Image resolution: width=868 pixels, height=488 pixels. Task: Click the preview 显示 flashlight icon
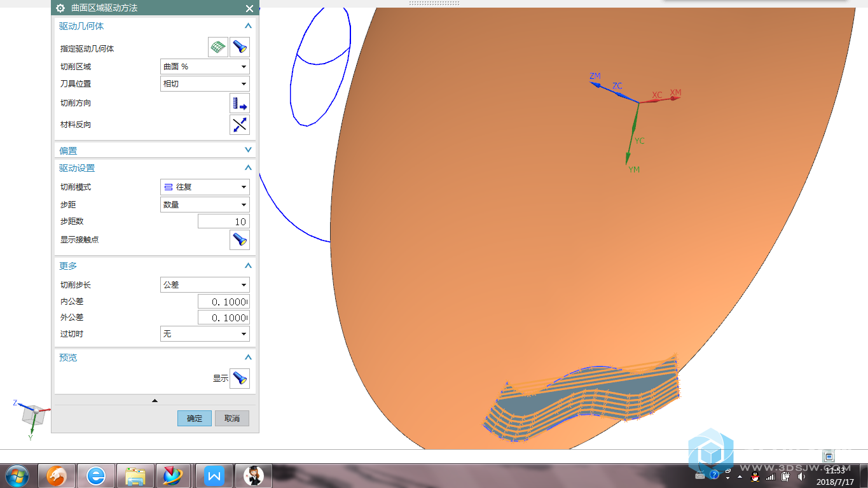click(240, 379)
